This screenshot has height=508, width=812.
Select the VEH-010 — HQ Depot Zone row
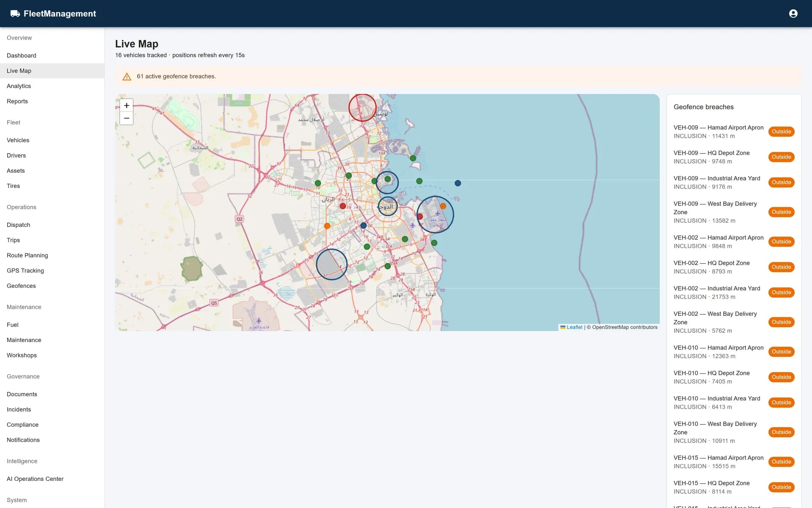pos(734,377)
